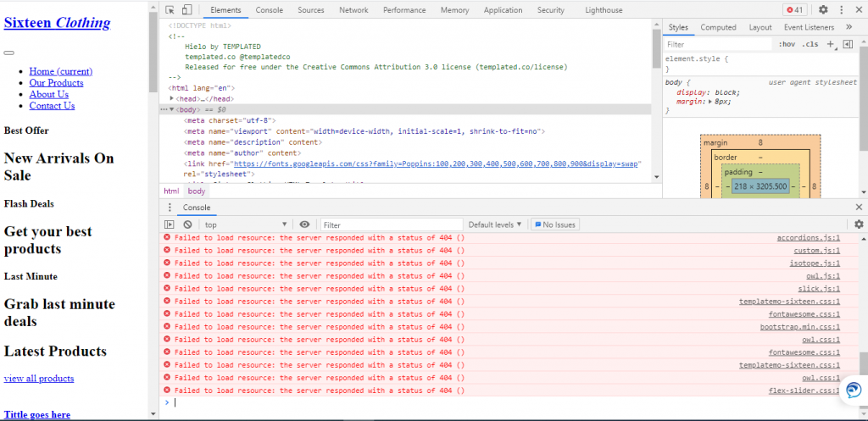
Task: Open the Home (current) nav link
Action: (x=61, y=71)
